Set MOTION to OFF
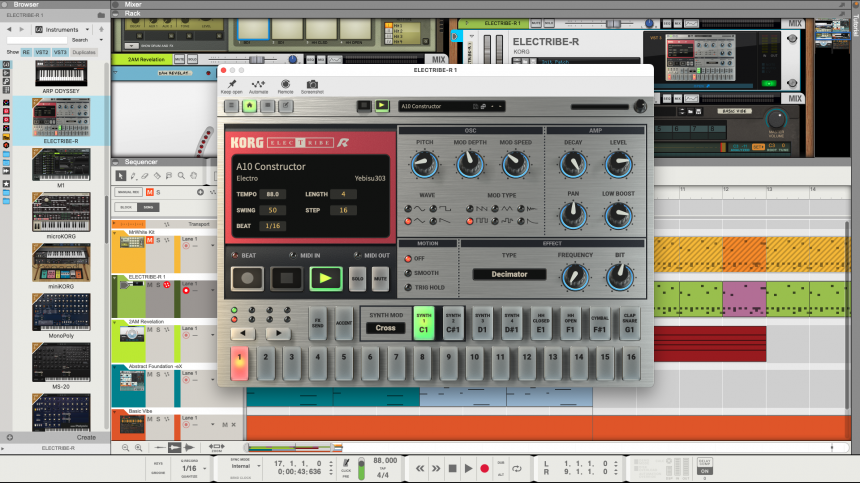Screen dimensions: 860x483 click(x=408, y=259)
